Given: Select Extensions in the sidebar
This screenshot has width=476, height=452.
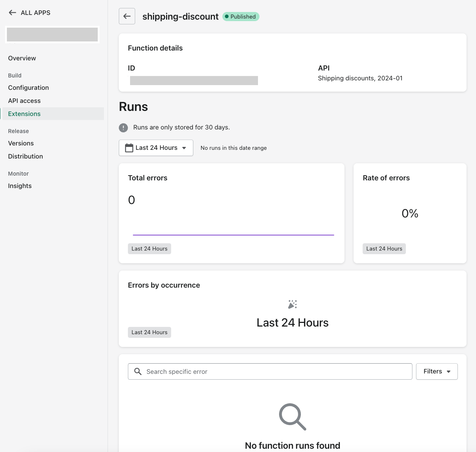Looking at the screenshot, I should 24,114.
